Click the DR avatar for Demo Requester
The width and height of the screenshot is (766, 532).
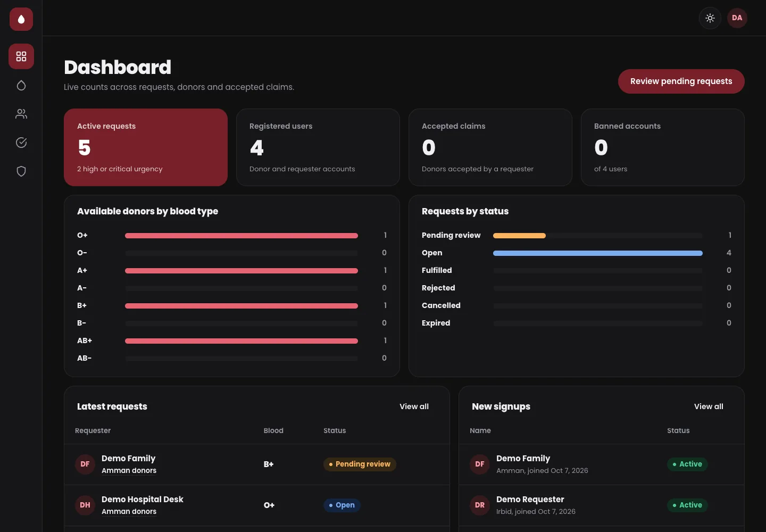[480, 505]
